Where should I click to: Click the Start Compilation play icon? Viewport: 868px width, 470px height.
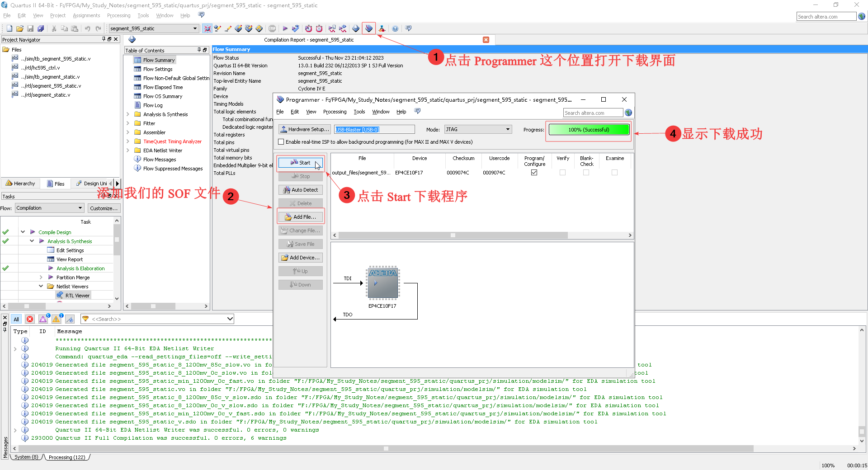point(285,28)
